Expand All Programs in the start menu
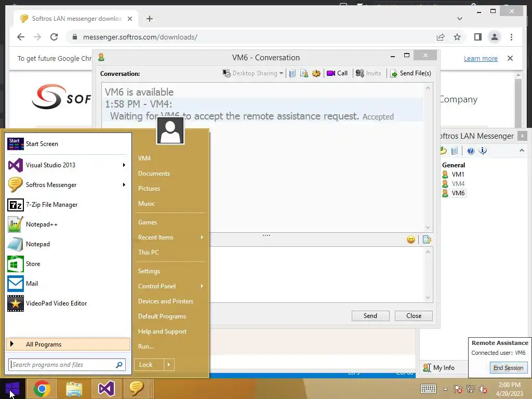 pyautogui.click(x=68, y=344)
